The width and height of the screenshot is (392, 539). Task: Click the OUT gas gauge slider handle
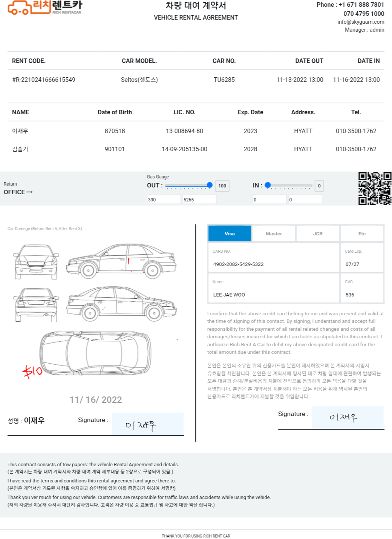click(210, 185)
